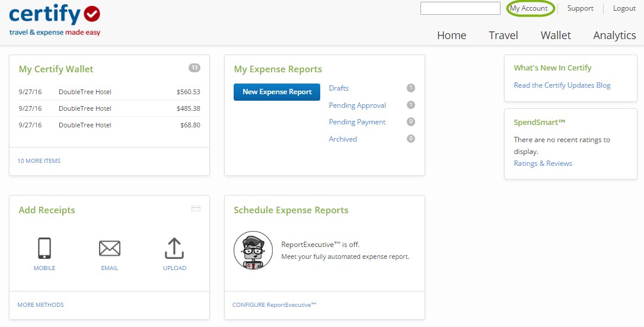Click the search input field in header
The width and height of the screenshot is (644, 327).
click(460, 8)
